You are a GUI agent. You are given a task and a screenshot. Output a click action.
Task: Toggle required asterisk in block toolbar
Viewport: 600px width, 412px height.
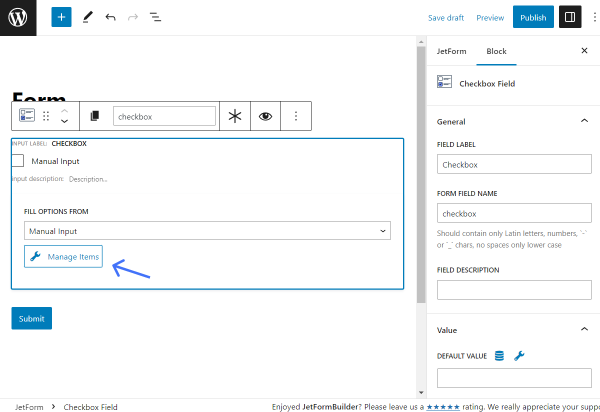[x=235, y=116]
